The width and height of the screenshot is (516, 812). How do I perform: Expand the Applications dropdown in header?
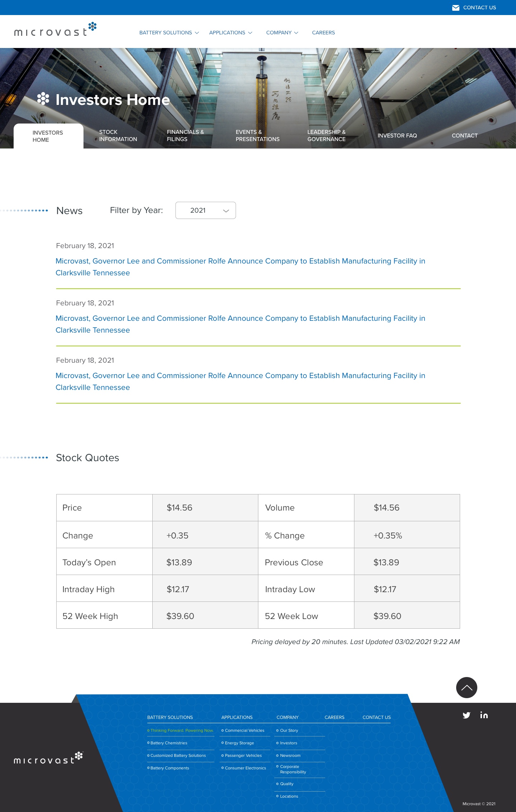click(231, 33)
